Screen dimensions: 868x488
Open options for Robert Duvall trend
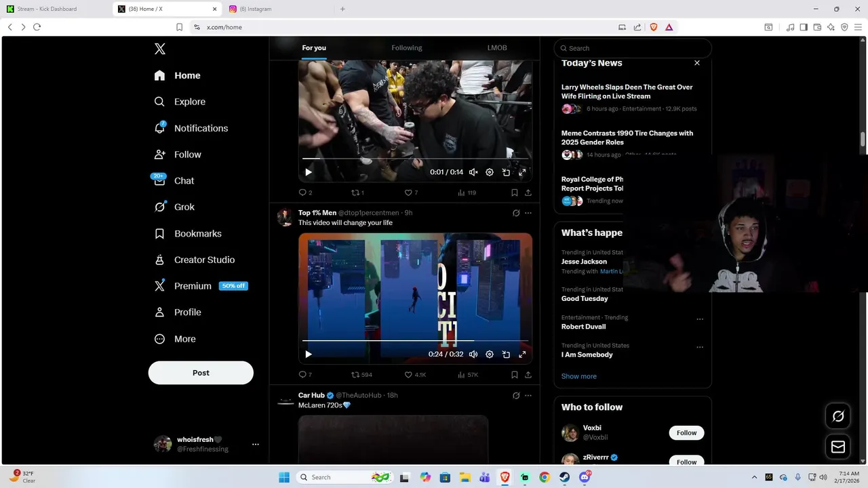[700, 319]
